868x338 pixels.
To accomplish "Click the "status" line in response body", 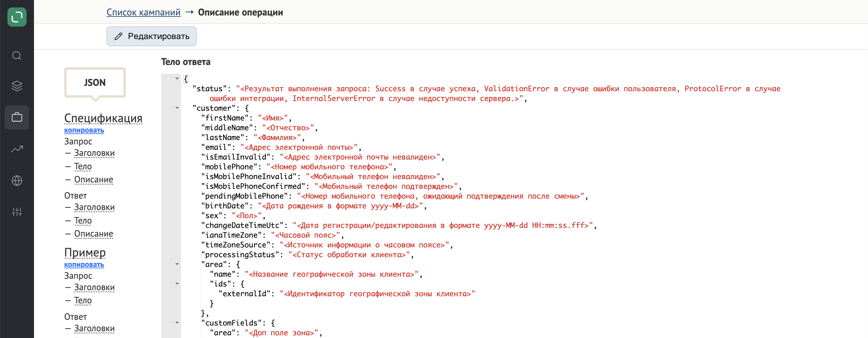I will coord(486,94).
